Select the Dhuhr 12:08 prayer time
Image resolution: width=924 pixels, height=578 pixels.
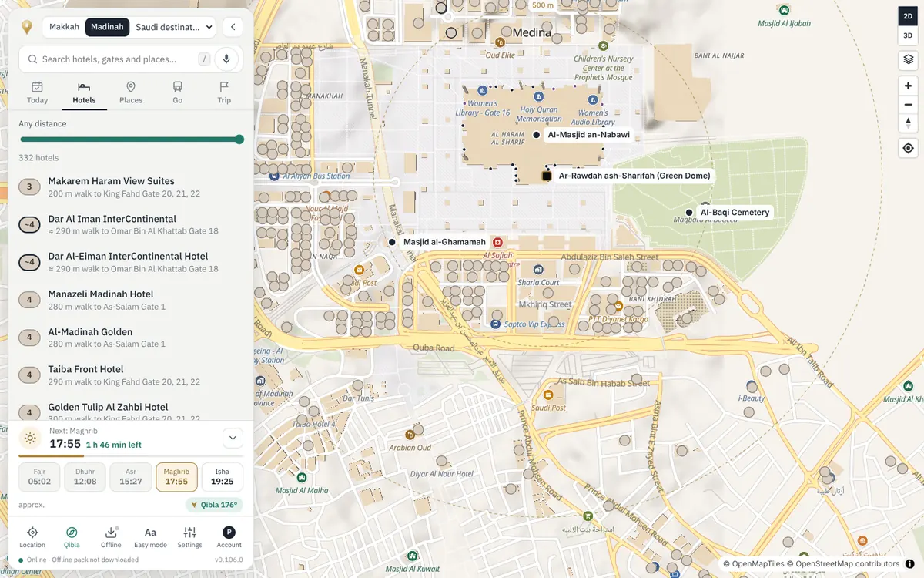[85, 477]
